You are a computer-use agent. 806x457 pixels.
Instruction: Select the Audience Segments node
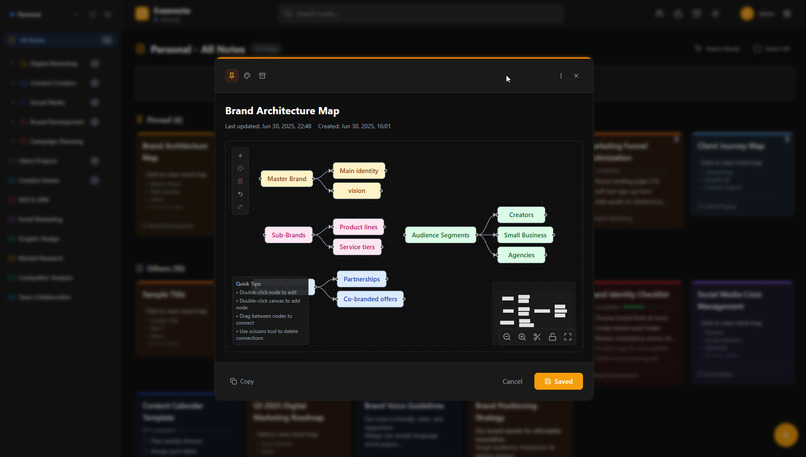(441, 235)
